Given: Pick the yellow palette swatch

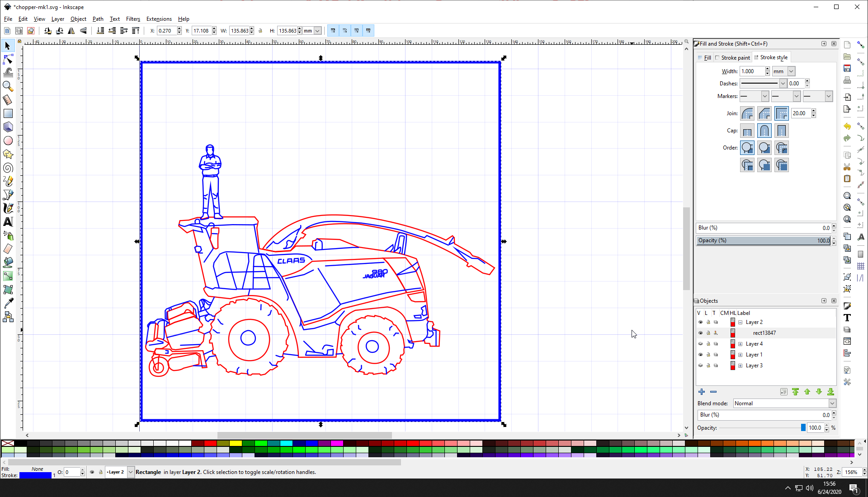Looking at the screenshot, I should coord(235,443).
